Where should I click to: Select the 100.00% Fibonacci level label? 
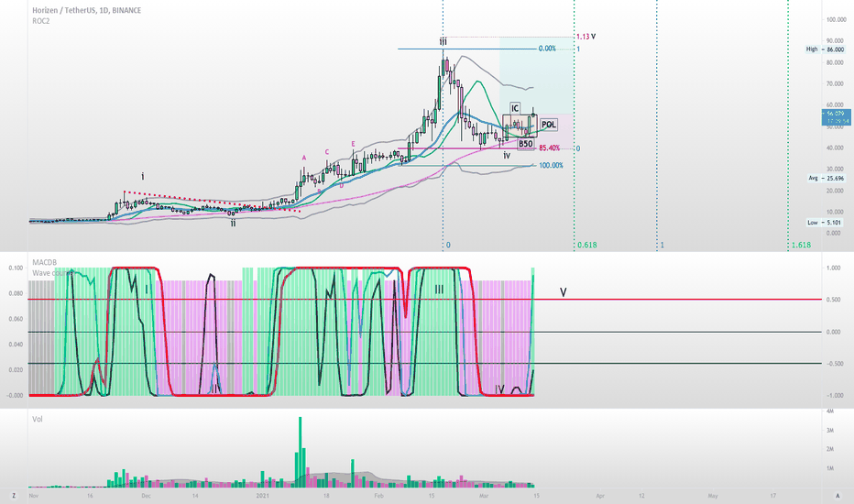(552, 166)
